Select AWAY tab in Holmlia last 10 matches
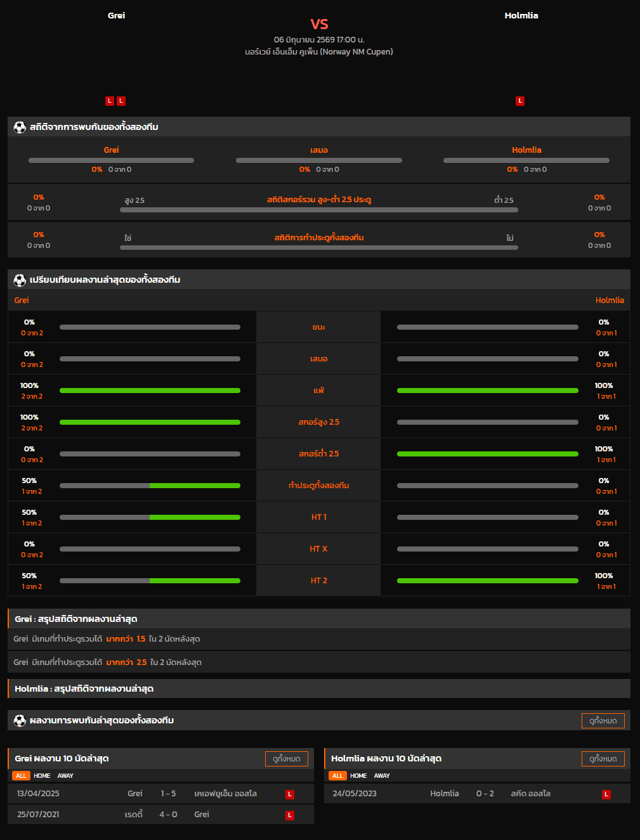 click(x=382, y=776)
